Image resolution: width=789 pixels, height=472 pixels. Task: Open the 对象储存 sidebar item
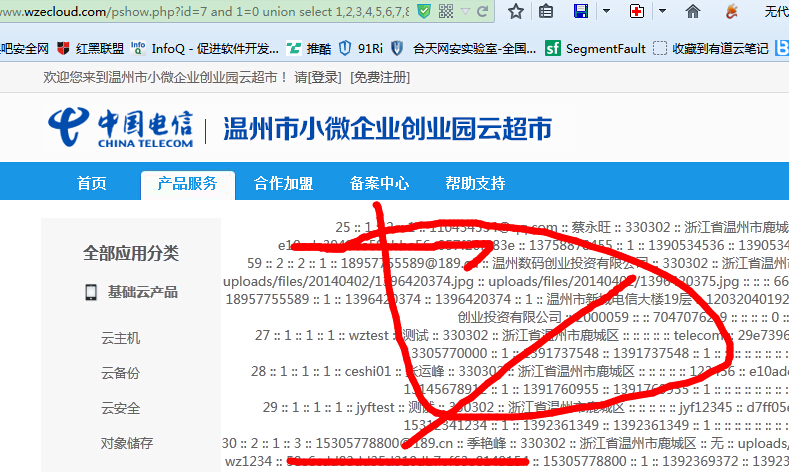pyautogui.click(x=127, y=443)
